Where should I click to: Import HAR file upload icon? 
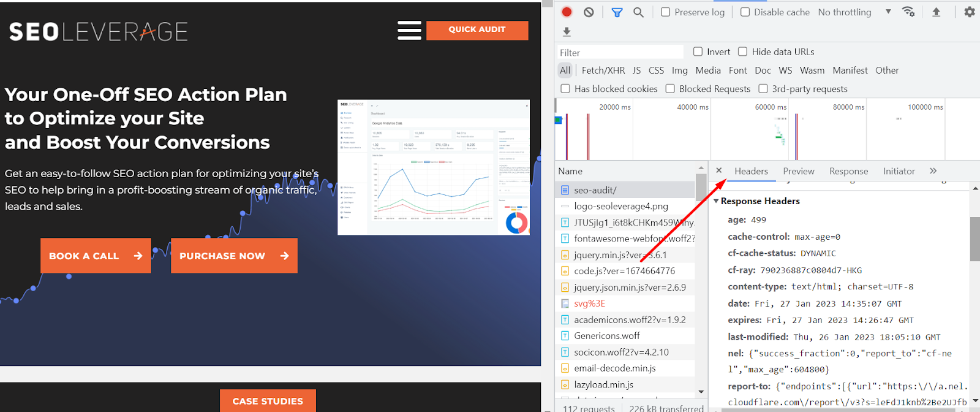(x=936, y=12)
